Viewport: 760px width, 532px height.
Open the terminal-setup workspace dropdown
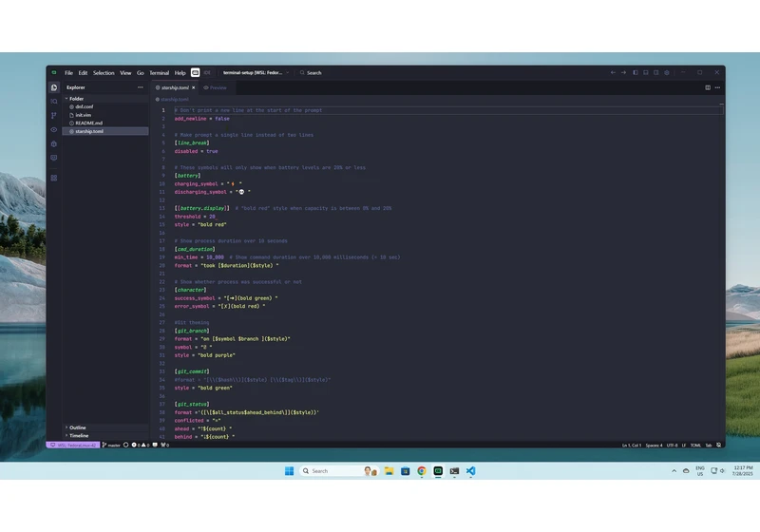tap(256, 73)
